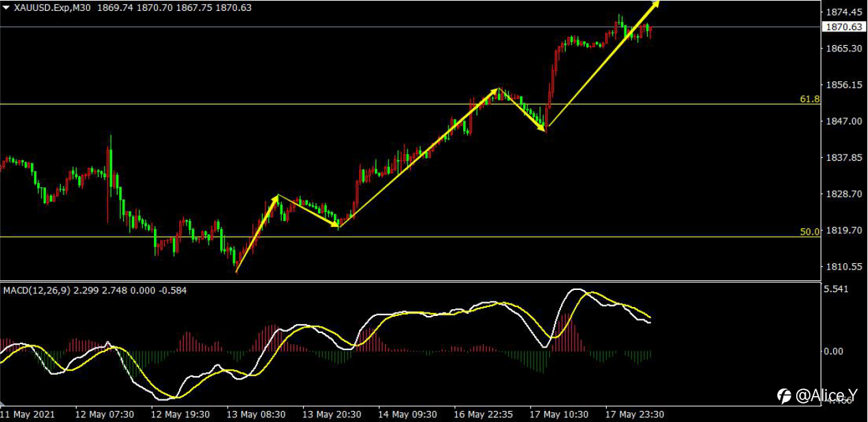This screenshot has height=422, width=868.
Task: Click the XAUUSD.Exp,M30 chart title
Action: [53, 8]
